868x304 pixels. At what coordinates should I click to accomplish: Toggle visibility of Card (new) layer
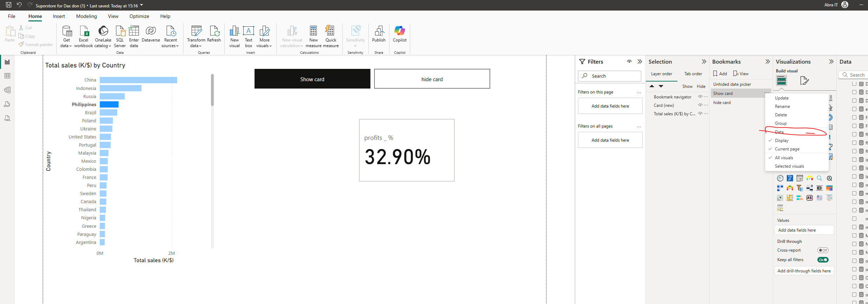click(700, 105)
